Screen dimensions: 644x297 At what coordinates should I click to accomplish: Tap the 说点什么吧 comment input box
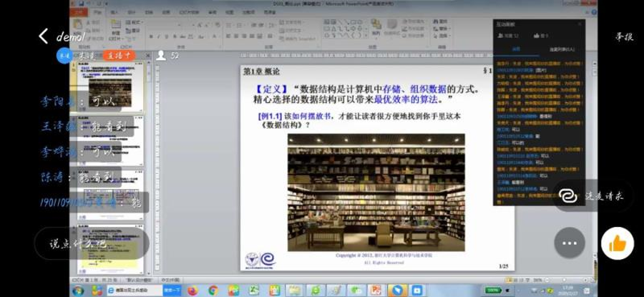pos(80,243)
